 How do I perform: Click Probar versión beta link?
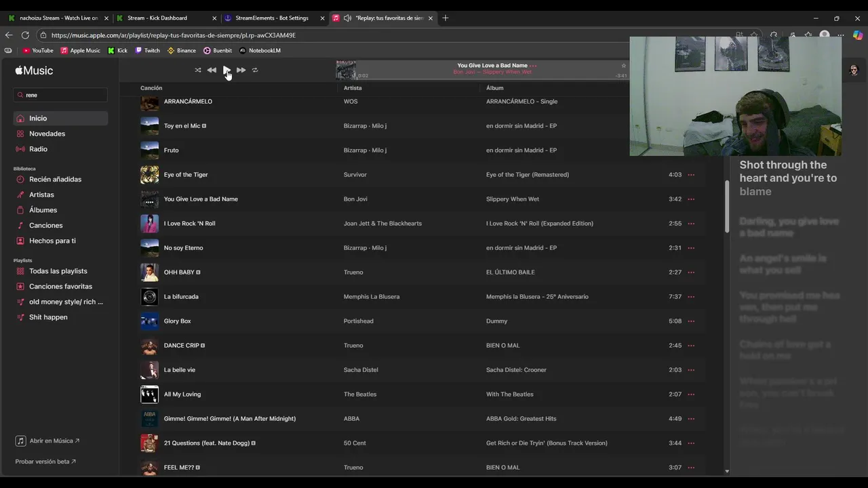45,462
